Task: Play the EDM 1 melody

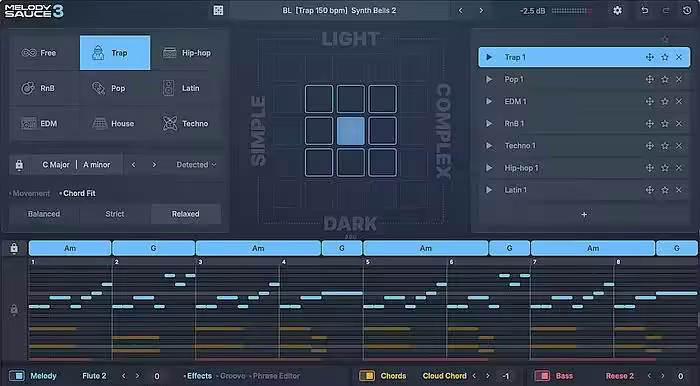Action: click(489, 101)
